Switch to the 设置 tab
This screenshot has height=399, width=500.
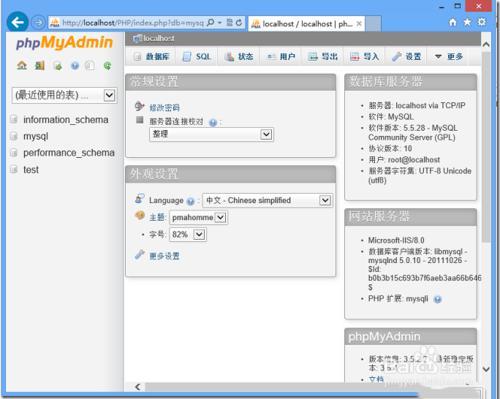[x=407, y=57]
